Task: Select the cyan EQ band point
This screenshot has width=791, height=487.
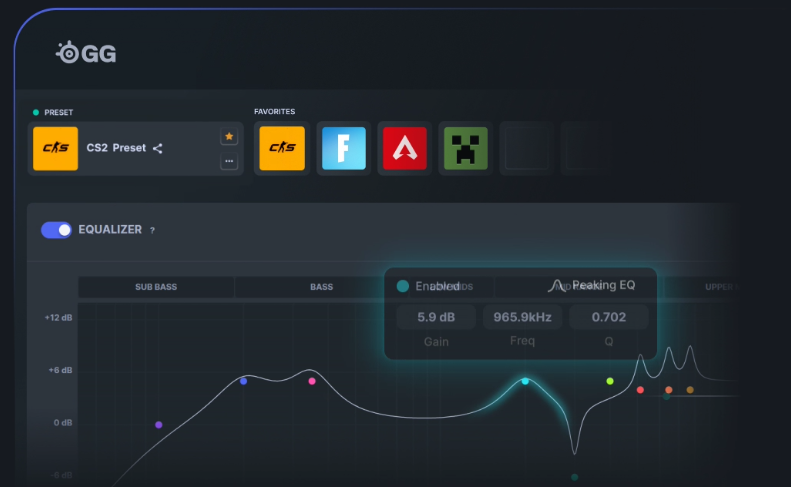Action: click(525, 381)
